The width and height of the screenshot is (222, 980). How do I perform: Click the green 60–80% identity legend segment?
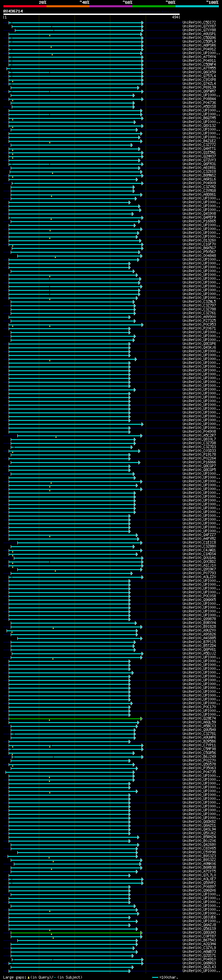coord(154,6)
